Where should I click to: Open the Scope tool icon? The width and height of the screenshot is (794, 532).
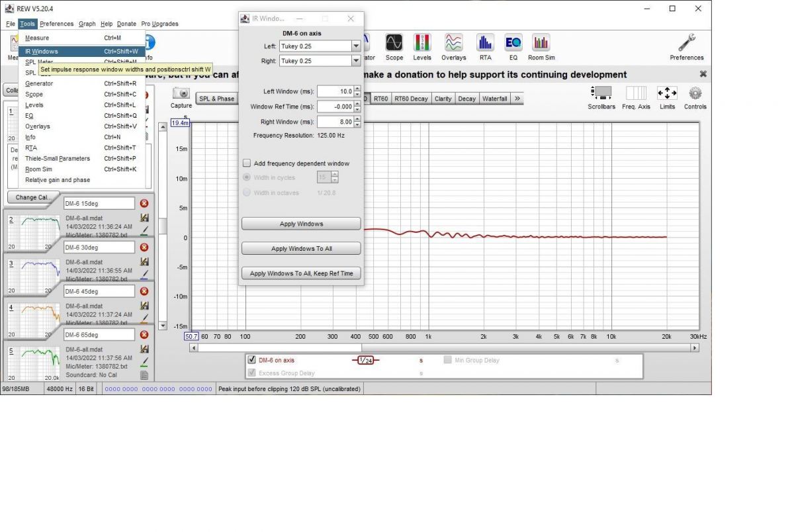coord(394,44)
